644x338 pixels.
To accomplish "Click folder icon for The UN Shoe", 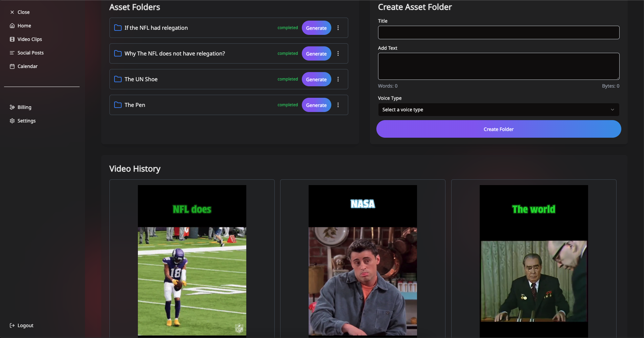I will (118, 79).
